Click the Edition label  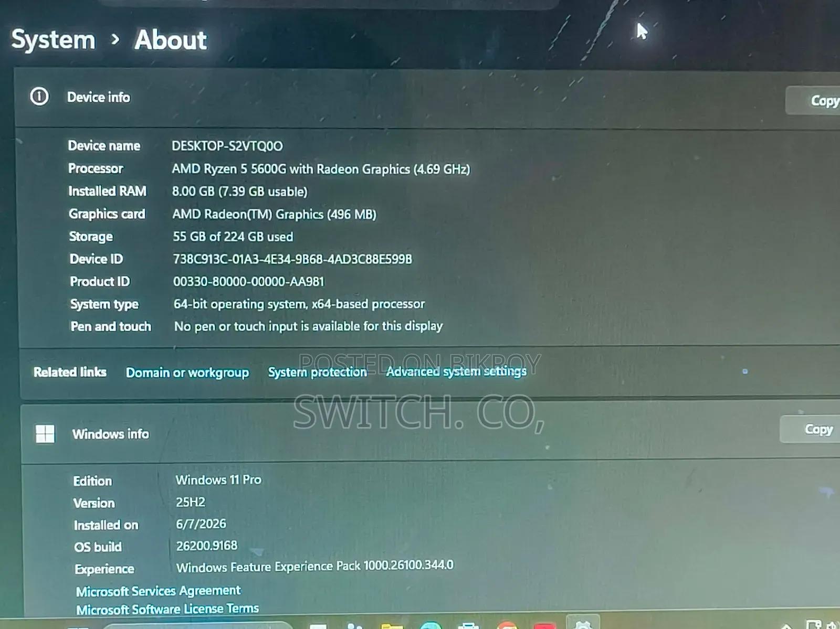92,481
